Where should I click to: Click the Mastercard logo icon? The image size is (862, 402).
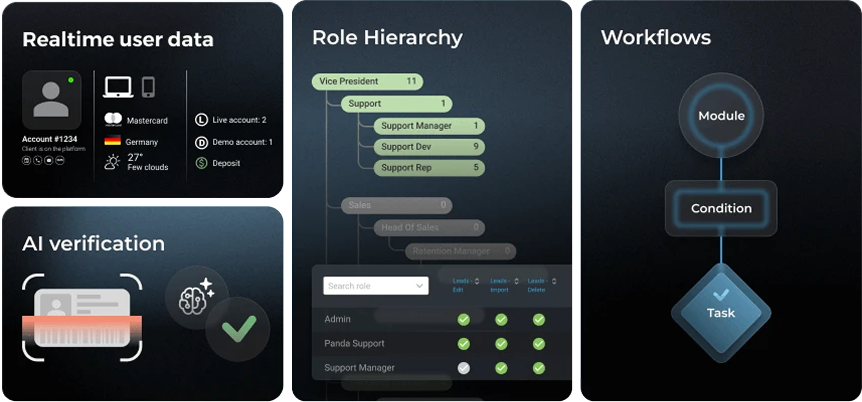coord(113,120)
